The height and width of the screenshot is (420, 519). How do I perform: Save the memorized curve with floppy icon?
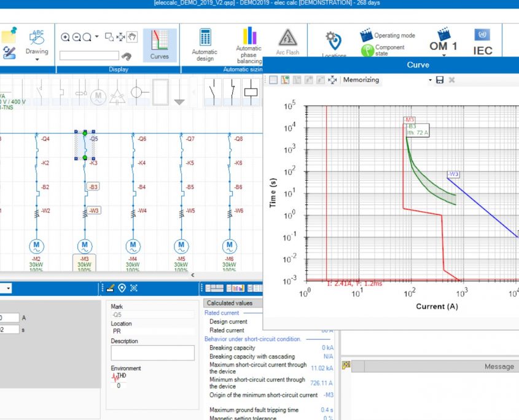click(440, 80)
